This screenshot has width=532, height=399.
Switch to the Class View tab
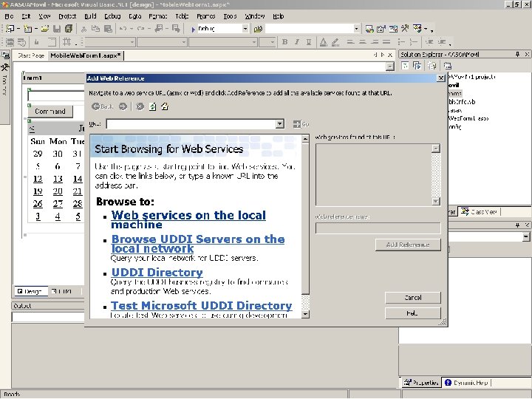(x=479, y=212)
